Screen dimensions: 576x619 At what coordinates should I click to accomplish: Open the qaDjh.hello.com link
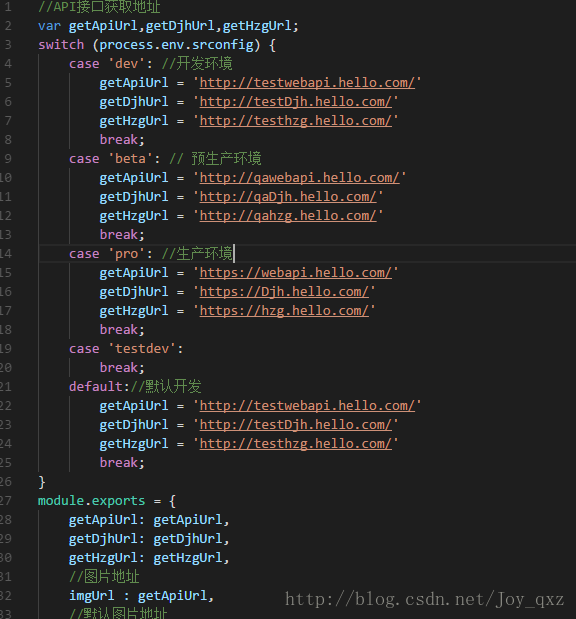pyautogui.click(x=288, y=197)
